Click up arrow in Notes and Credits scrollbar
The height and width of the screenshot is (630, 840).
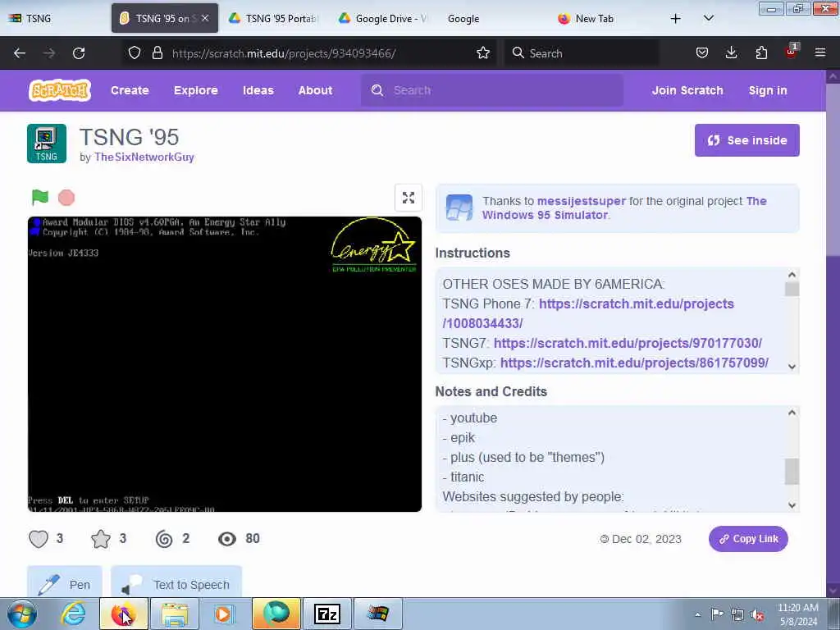(792, 413)
